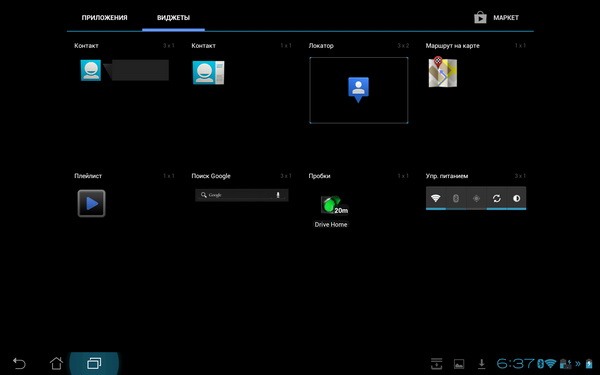Toggle Bluetooth in the power control widget
This screenshot has width=600, height=375.
click(456, 198)
